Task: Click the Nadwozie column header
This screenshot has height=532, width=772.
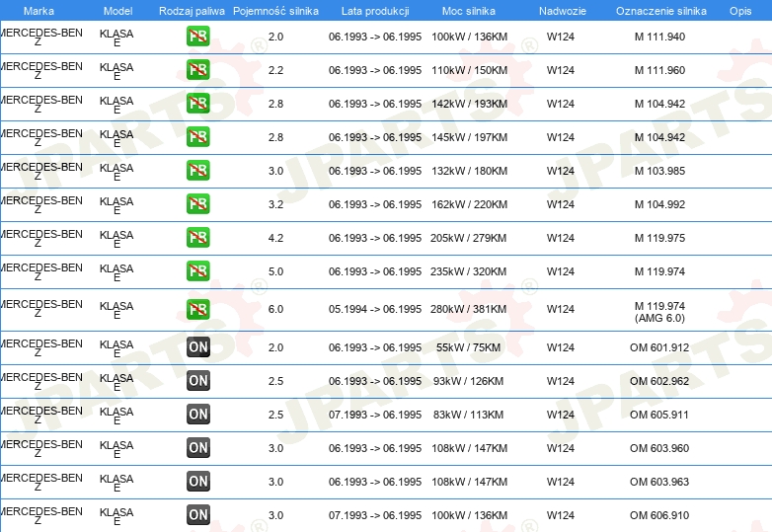Action: pos(563,11)
